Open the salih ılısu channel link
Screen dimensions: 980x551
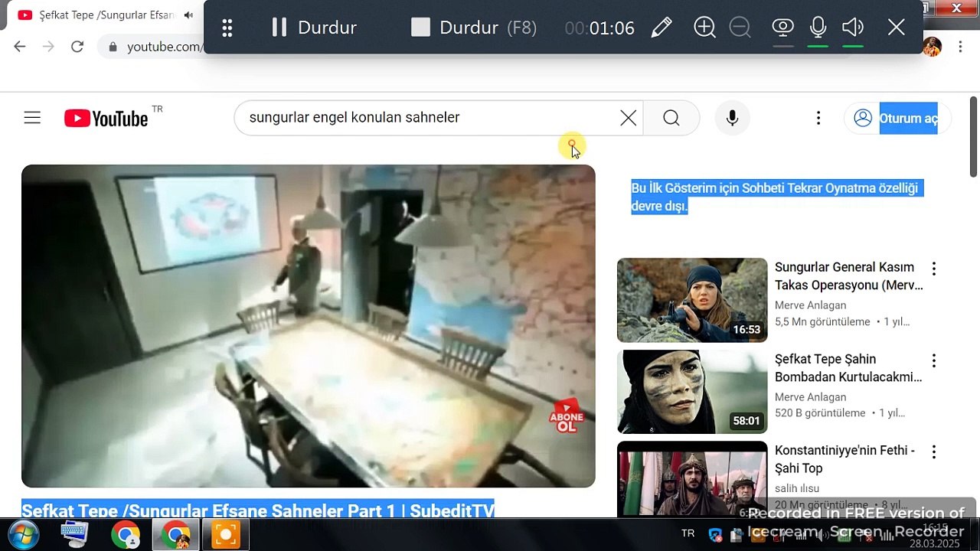[x=797, y=488]
